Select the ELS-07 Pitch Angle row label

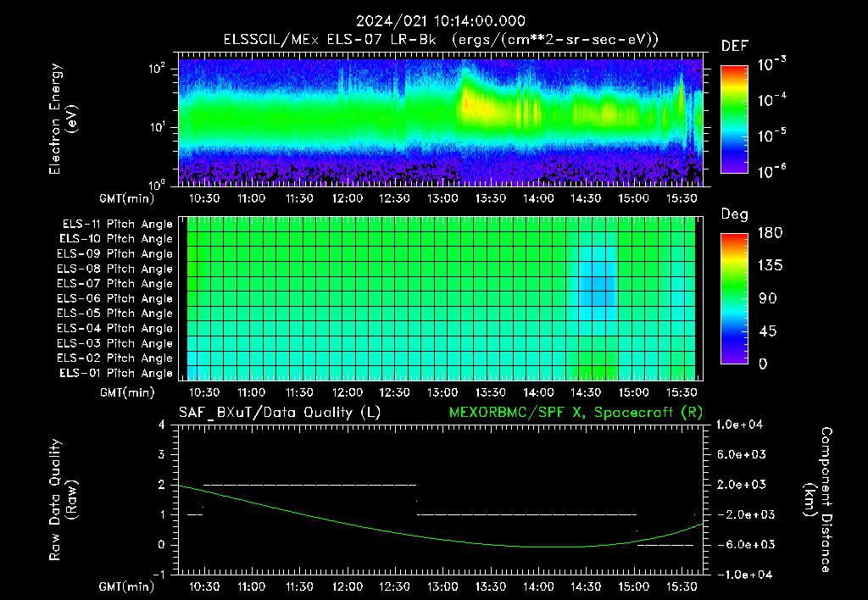point(115,284)
